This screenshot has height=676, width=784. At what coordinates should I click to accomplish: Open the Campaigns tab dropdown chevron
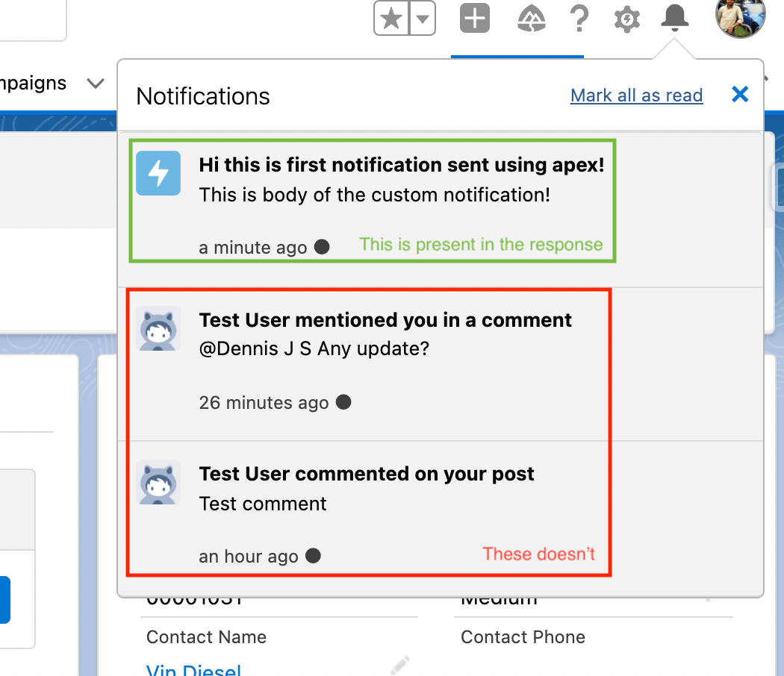click(x=96, y=84)
